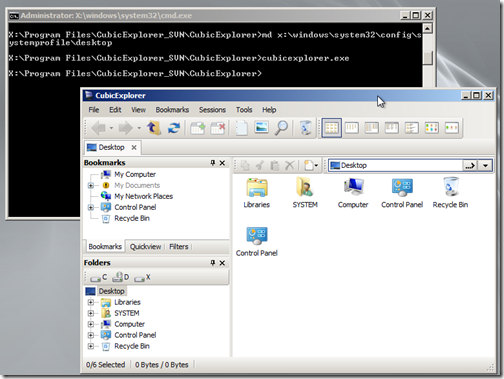
Task: Open the View menu
Action: click(138, 110)
